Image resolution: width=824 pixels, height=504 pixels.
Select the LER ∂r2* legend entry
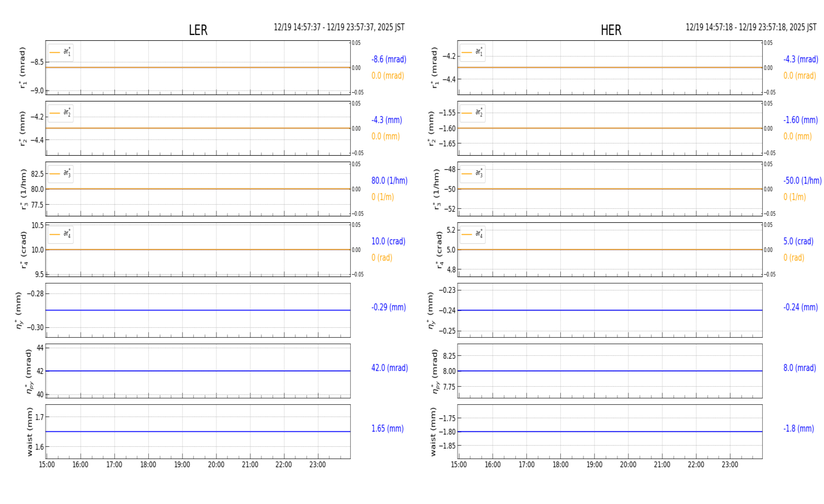(x=61, y=113)
